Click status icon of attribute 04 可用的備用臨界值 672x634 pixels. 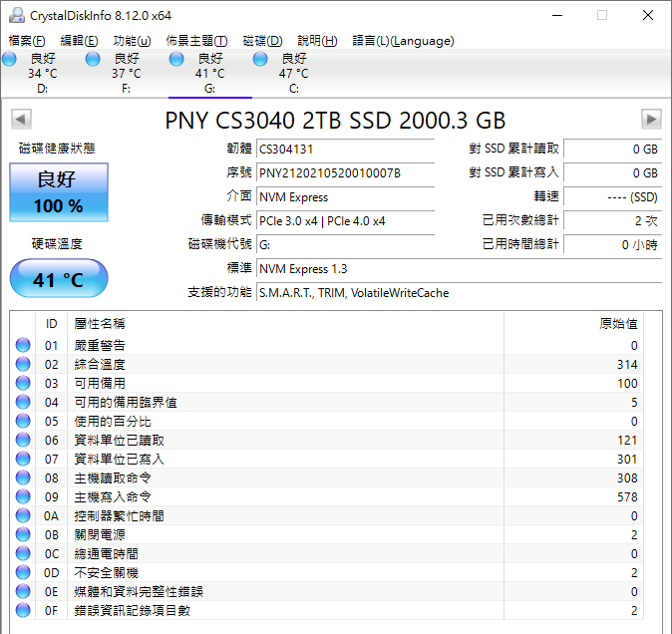[x=23, y=402]
